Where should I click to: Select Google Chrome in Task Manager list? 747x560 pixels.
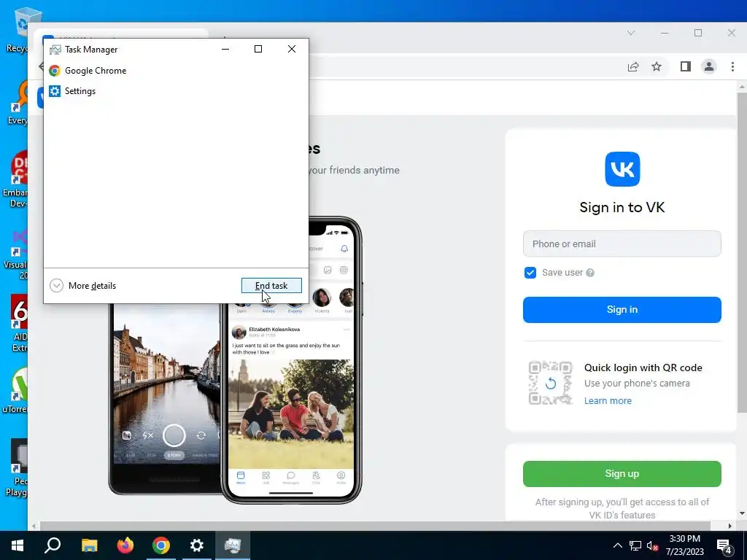click(176, 71)
